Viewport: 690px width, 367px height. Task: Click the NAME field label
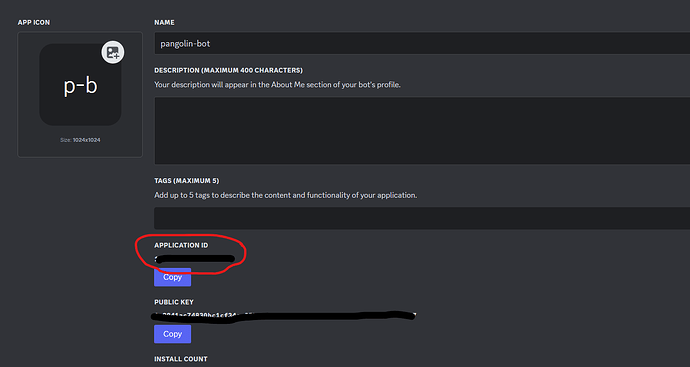(x=164, y=22)
